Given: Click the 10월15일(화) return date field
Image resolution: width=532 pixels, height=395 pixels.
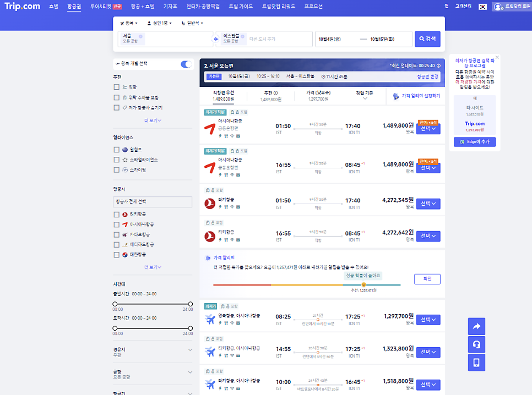Looking at the screenshot, I should pos(382,39).
